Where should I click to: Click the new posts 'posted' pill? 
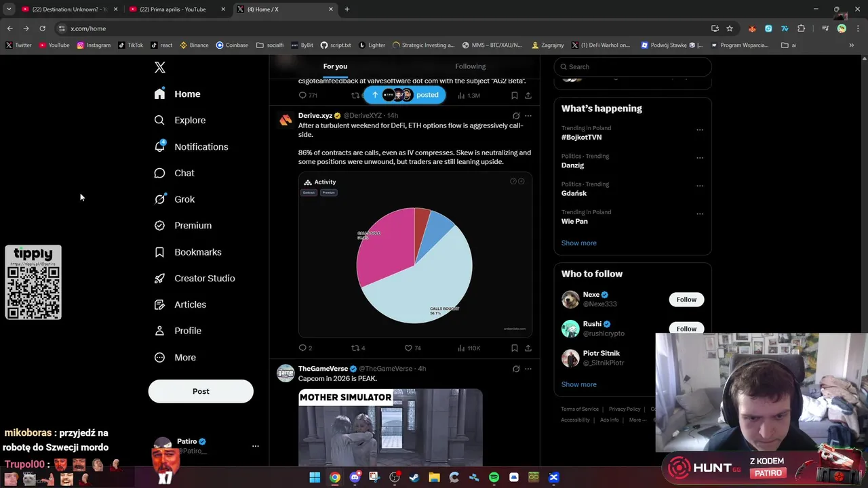click(x=404, y=95)
